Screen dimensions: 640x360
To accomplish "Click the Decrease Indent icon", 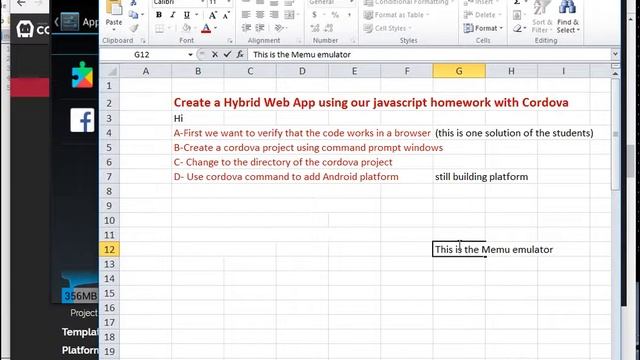I will (x=246, y=28).
